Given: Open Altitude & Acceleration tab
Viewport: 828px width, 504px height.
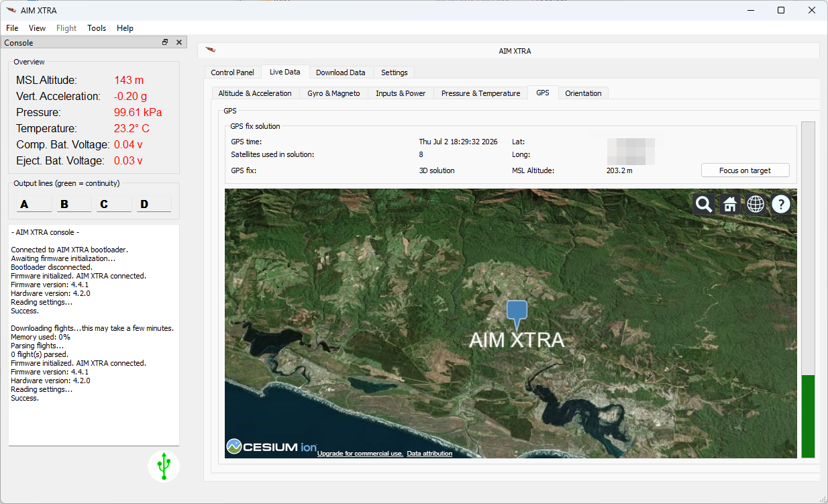Looking at the screenshot, I should coord(255,93).
